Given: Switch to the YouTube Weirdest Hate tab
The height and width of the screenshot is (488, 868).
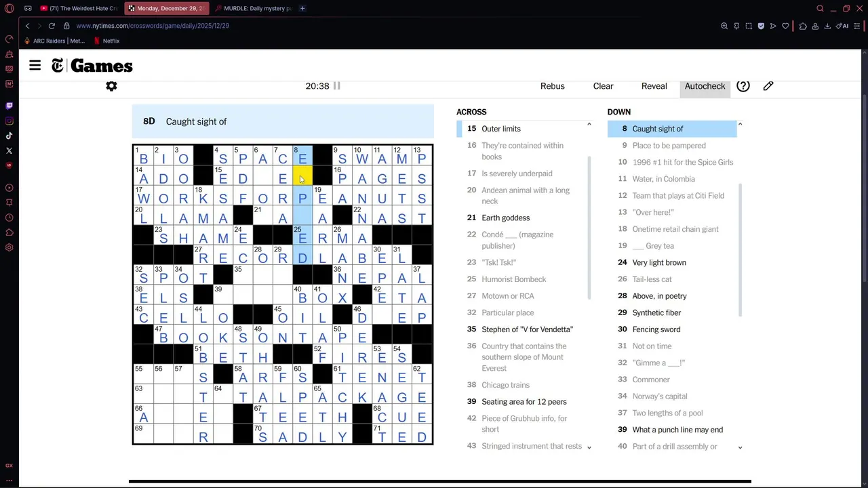Looking at the screenshot, I should (x=79, y=8).
